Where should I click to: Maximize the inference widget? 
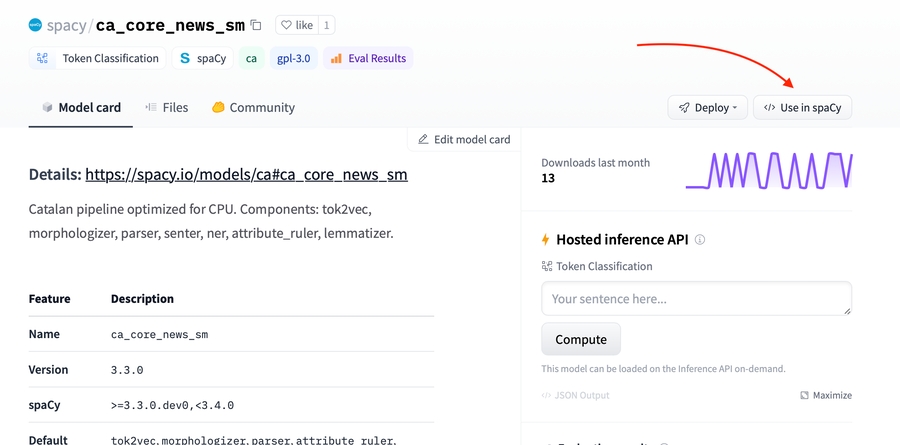pos(825,395)
